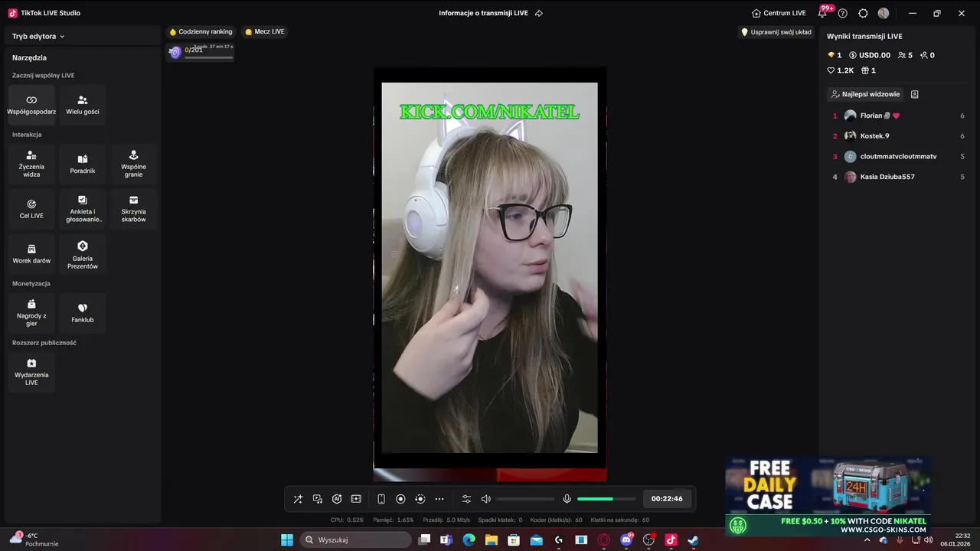980x551 pixels.
Task: Open Ankieta i głosowanie tool
Action: click(x=83, y=209)
